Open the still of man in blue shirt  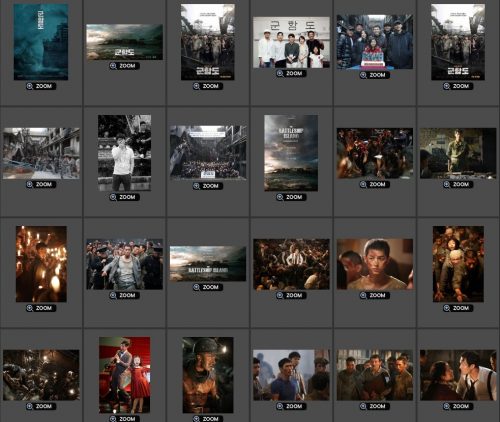click(291, 375)
